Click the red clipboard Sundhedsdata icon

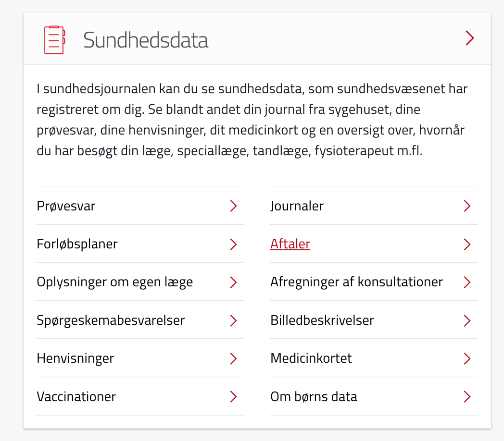(x=54, y=39)
